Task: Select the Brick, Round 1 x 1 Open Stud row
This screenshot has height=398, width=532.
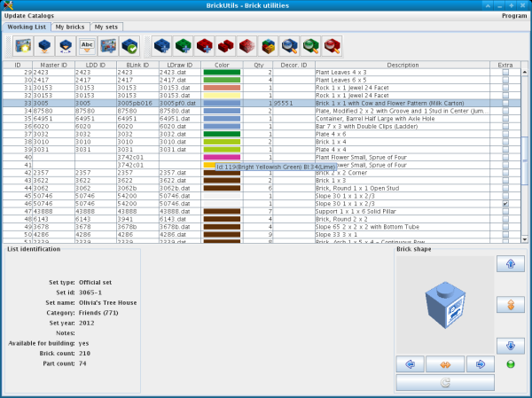Action: point(262,188)
